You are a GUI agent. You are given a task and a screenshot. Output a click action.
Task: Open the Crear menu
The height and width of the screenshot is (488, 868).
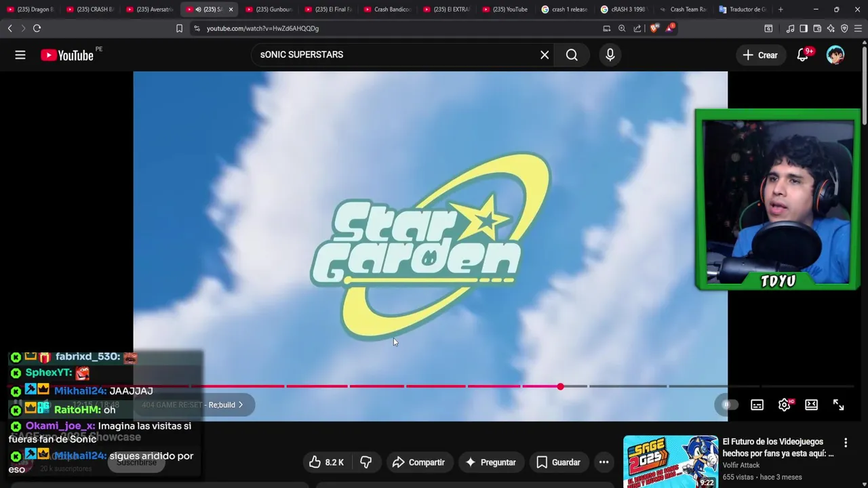pos(760,55)
